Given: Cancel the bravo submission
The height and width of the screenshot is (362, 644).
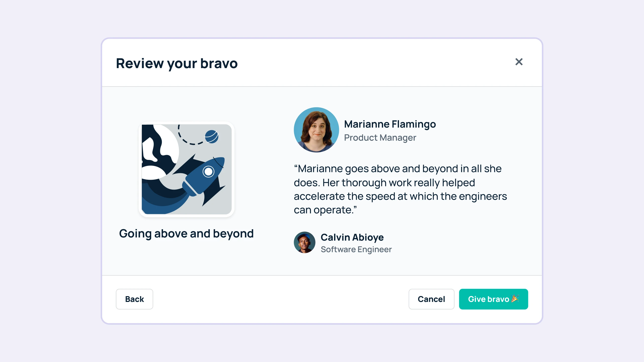Looking at the screenshot, I should pyautogui.click(x=431, y=299).
